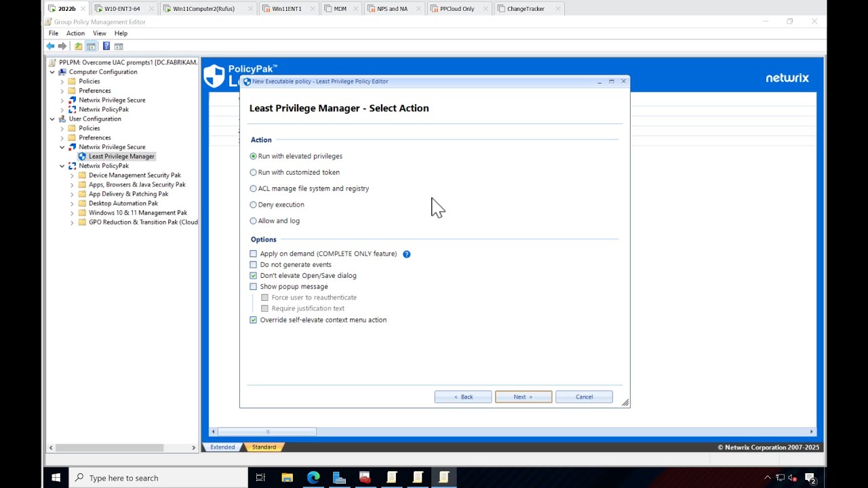Choose Run with customized token option
Image resolution: width=868 pixels, height=488 pixels.
(x=254, y=172)
